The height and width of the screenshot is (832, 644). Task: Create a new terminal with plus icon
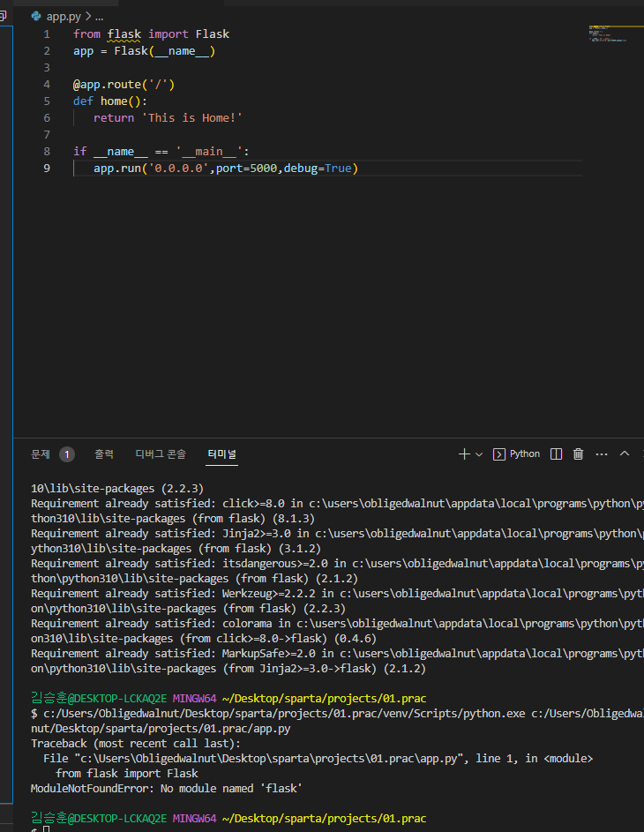(x=464, y=454)
